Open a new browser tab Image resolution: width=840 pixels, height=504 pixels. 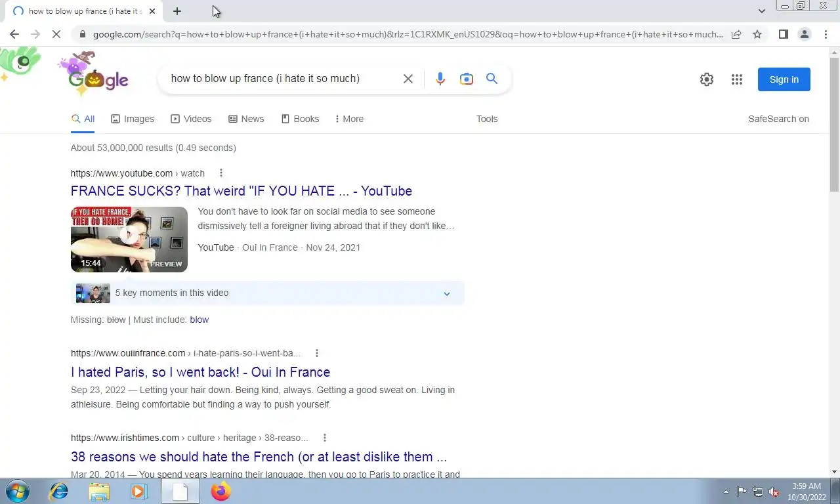click(x=177, y=11)
